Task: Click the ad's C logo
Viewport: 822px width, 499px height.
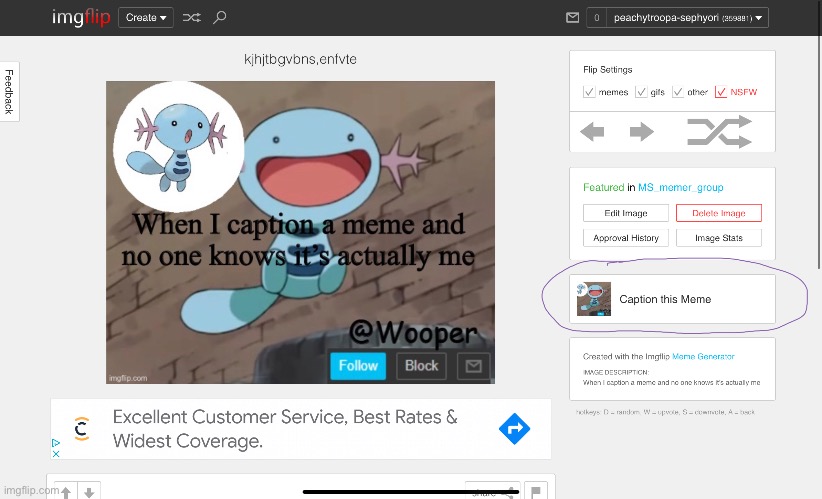Action: point(81,429)
